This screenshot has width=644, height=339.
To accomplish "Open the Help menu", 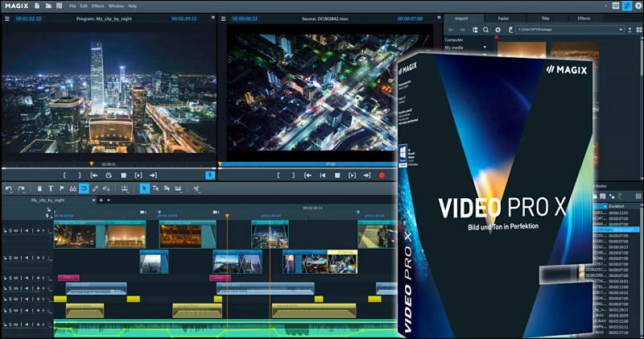I will (132, 6).
